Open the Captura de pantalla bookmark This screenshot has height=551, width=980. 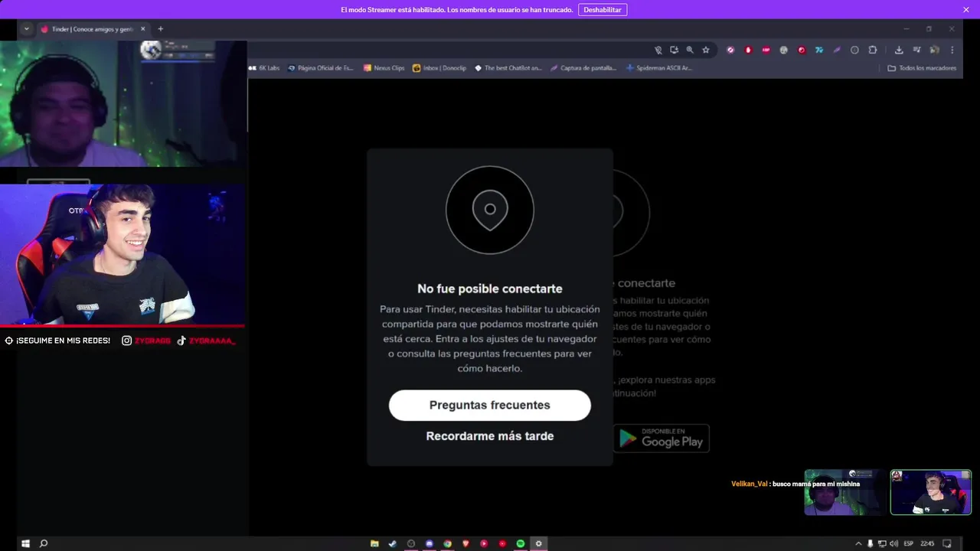pyautogui.click(x=583, y=68)
